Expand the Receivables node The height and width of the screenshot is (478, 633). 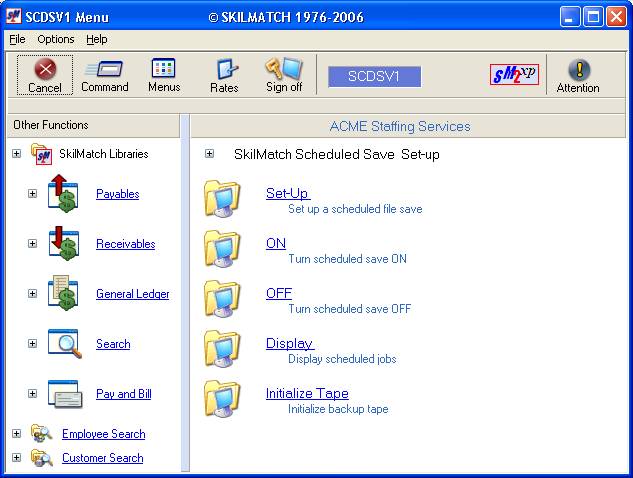(x=32, y=243)
